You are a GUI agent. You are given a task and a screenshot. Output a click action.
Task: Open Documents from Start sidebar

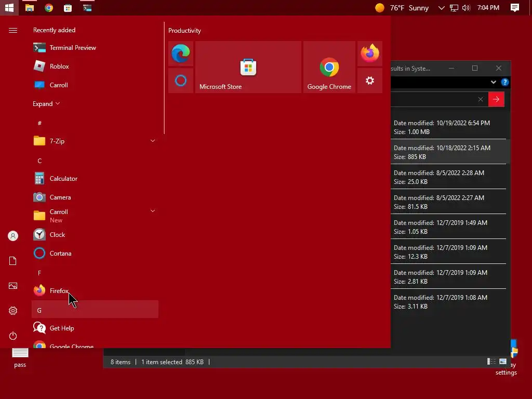click(x=13, y=261)
